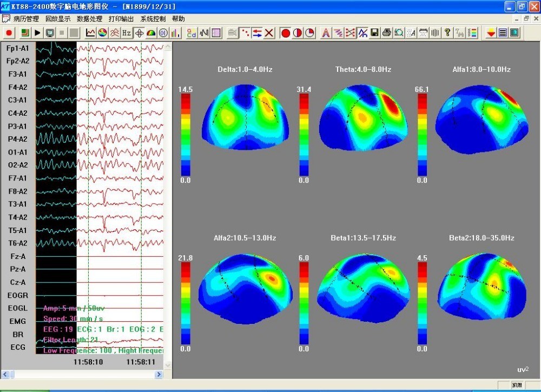Open the red drop-down arrow near toolbar end
The image size is (541, 392).
491,33
